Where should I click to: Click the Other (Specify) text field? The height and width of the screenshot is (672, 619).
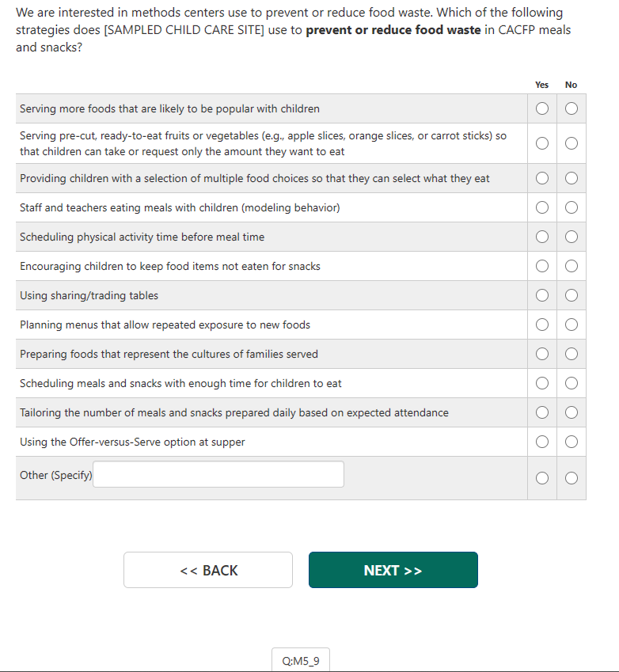[x=218, y=475]
